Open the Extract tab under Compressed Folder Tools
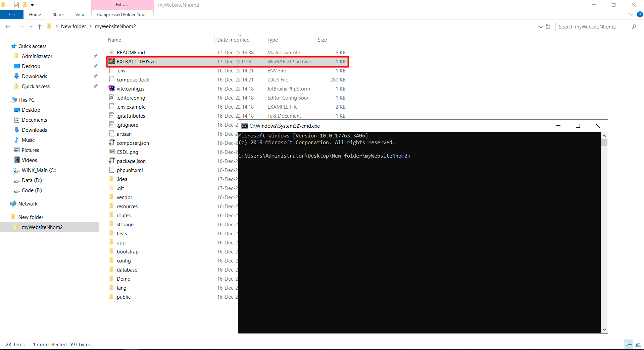The width and height of the screenshot is (644, 350). pos(122,4)
